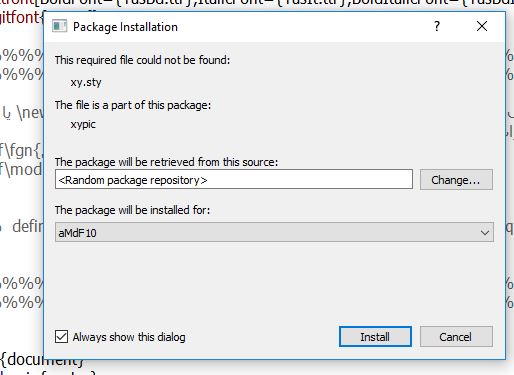Cancel the package installation
The width and height of the screenshot is (514, 375).
click(x=456, y=337)
